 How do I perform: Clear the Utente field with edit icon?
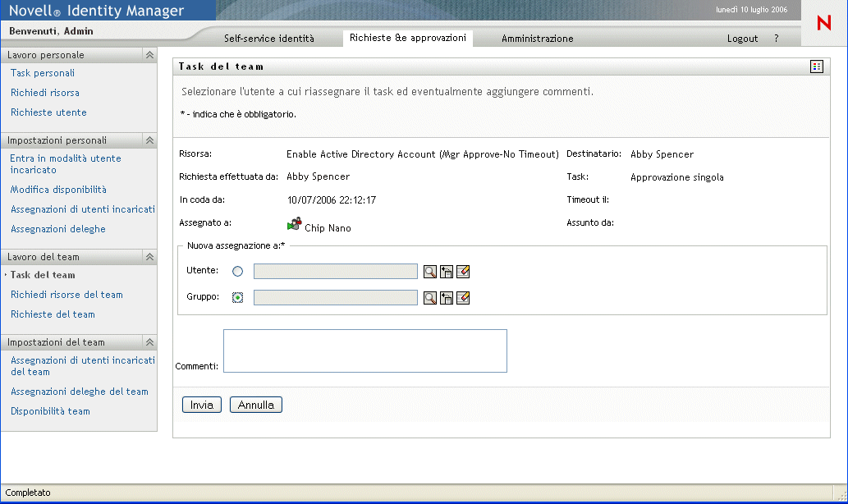463,272
